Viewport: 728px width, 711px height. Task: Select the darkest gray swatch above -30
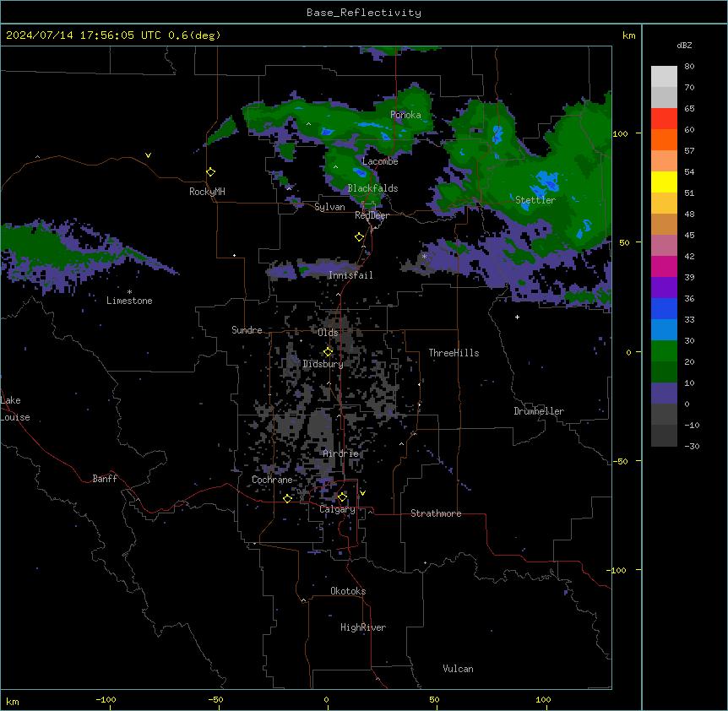(664, 436)
